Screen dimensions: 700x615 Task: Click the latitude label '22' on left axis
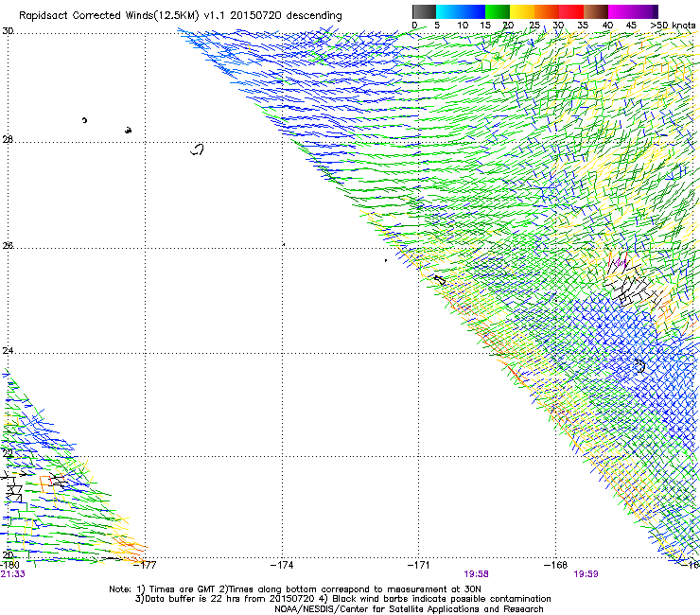tap(8, 453)
